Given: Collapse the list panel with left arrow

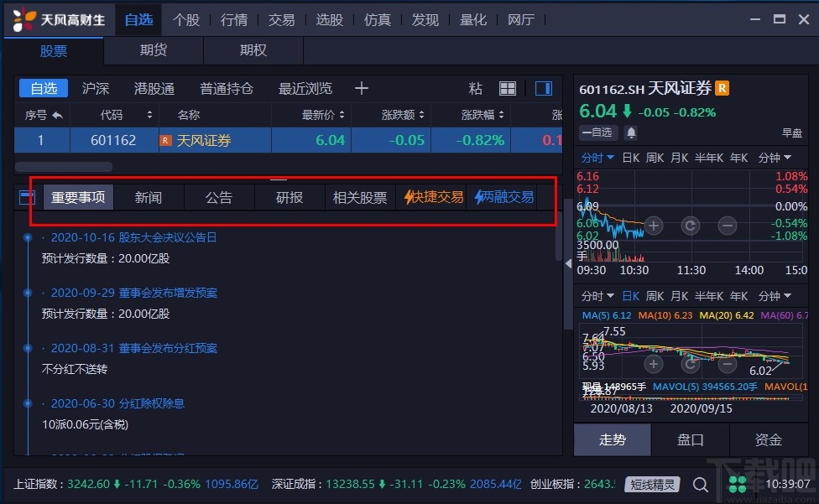Looking at the screenshot, I should pos(567,262).
